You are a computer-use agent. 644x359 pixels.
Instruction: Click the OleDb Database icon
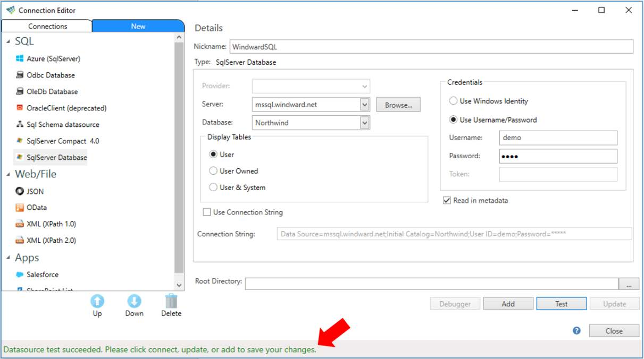tap(20, 91)
